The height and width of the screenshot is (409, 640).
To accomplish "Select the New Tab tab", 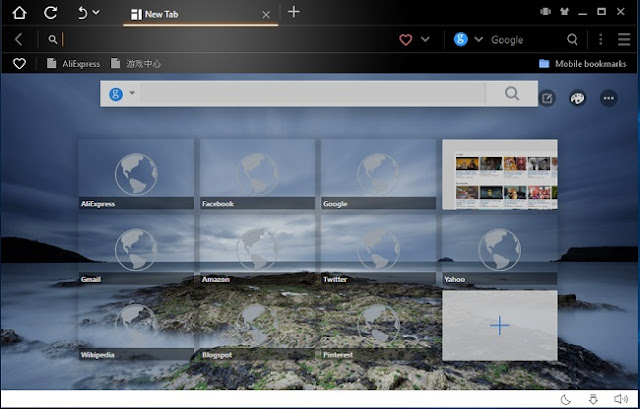I will click(x=200, y=14).
